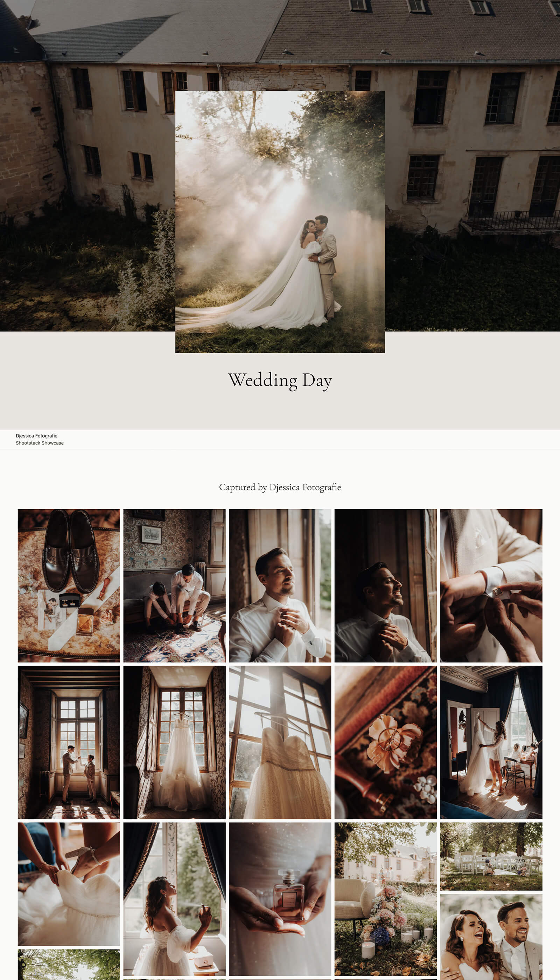Open the outdoor ceremony white chairs photo
Viewport: 560px width, 980px height.
(x=491, y=856)
